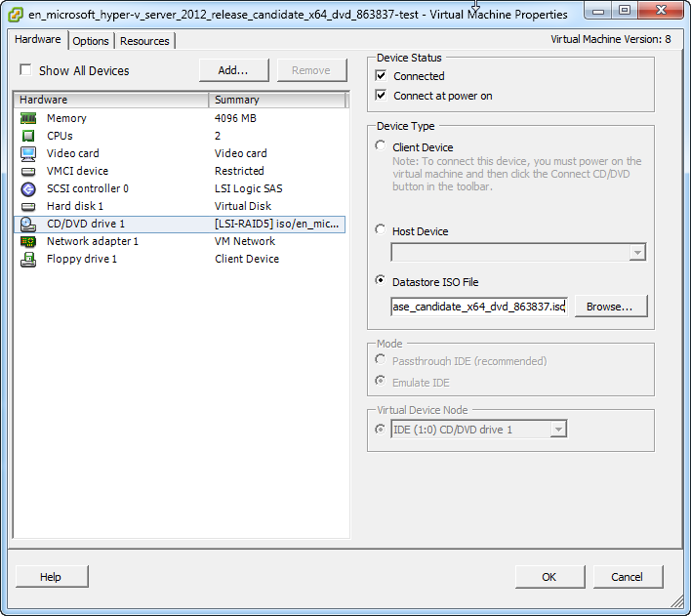Select the Datastore ISO File option
This screenshot has height=616, width=691.
point(381,280)
